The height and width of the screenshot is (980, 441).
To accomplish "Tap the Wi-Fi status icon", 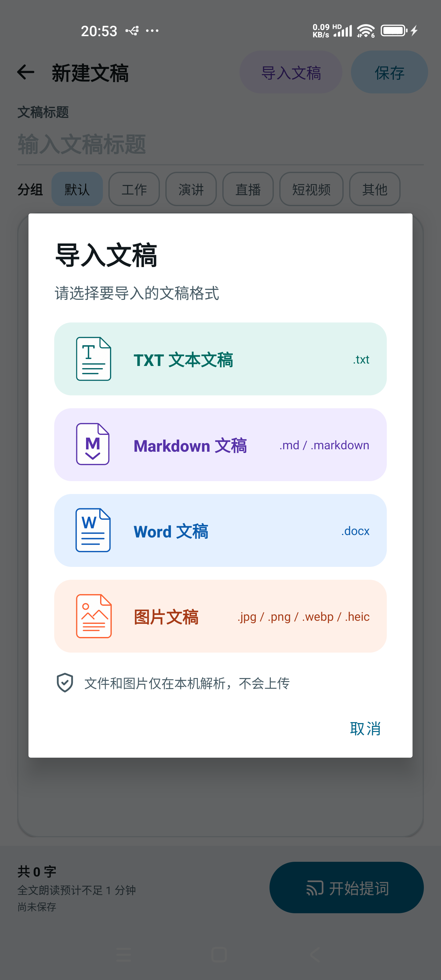I will click(x=366, y=31).
